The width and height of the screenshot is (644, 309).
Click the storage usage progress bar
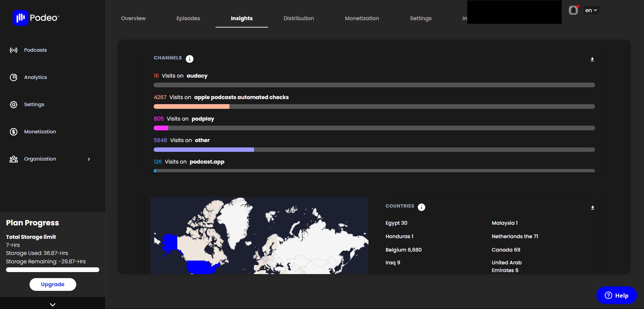click(53, 270)
